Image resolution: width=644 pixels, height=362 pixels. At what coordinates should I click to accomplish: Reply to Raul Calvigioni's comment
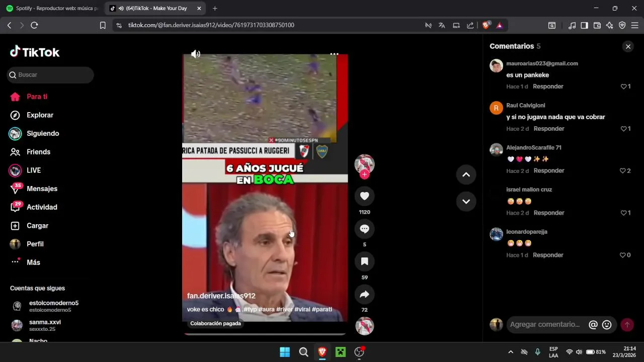pos(549,129)
